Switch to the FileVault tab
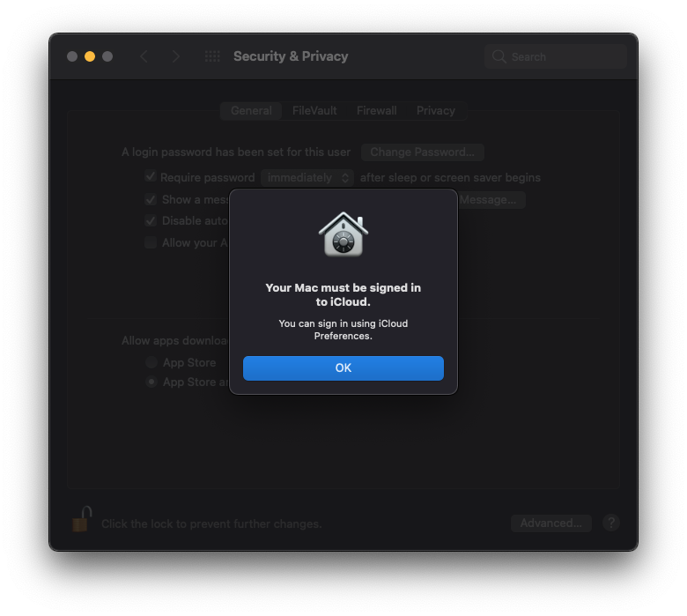 (314, 110)
